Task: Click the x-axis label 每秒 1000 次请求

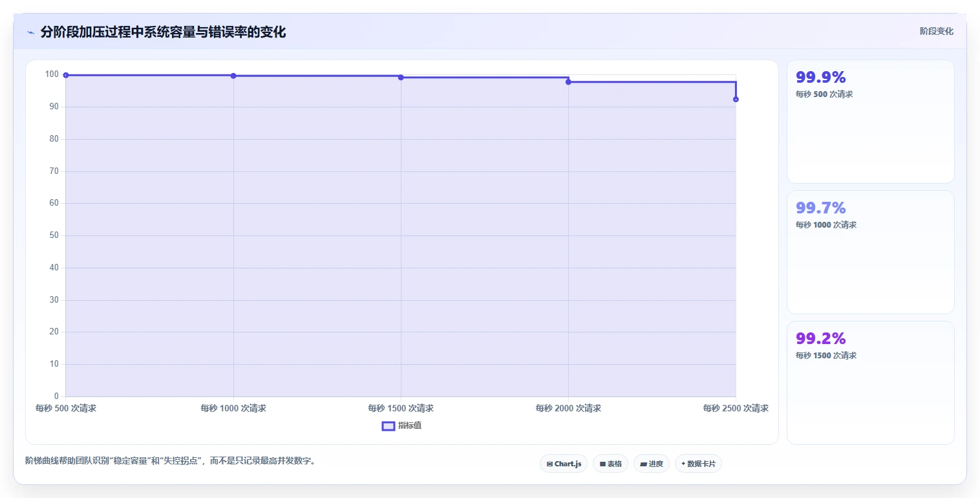Action: [x=233, y=408]
